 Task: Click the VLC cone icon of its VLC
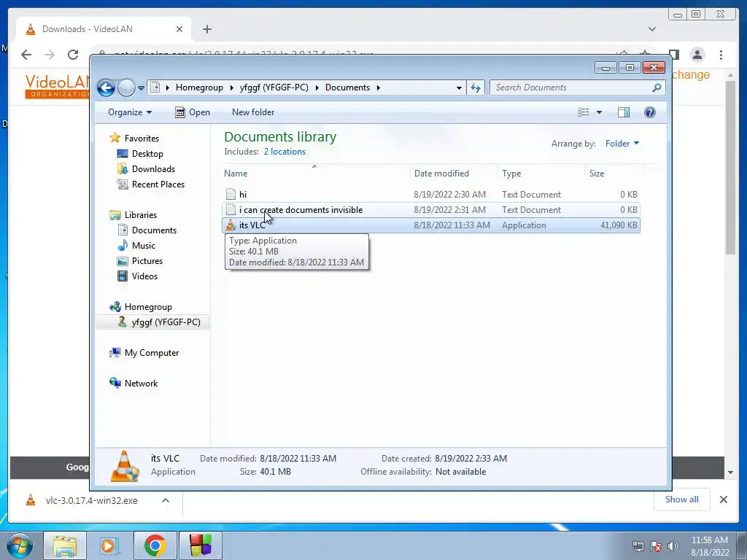231,225
